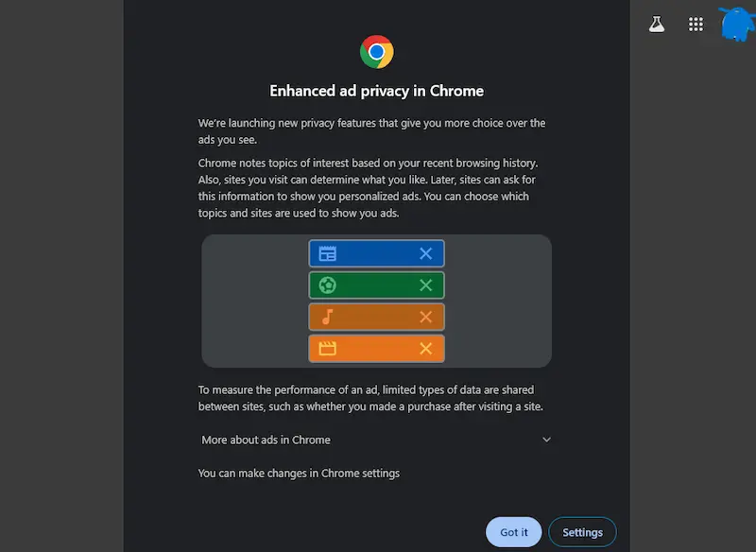Remove the music note topic using its X
756x552 pixels.
click(425, 317)
